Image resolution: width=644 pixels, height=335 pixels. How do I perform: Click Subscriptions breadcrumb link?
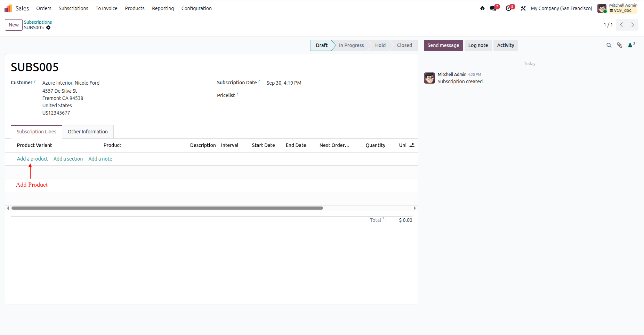coord(38,22)
